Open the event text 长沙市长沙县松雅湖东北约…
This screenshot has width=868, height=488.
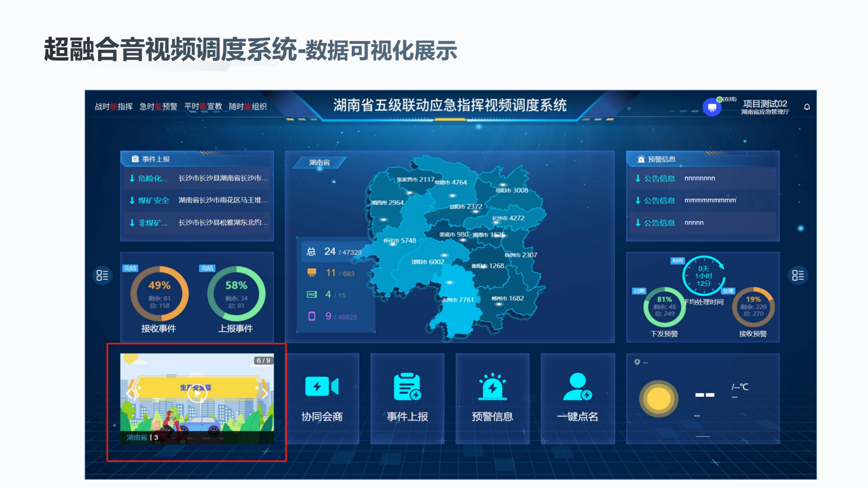click(x=223, y=222)
